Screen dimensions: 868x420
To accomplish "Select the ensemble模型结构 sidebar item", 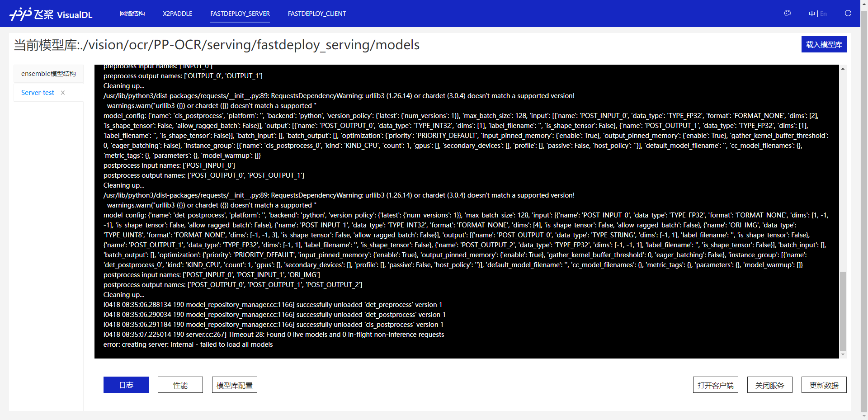I will [48, 74].
